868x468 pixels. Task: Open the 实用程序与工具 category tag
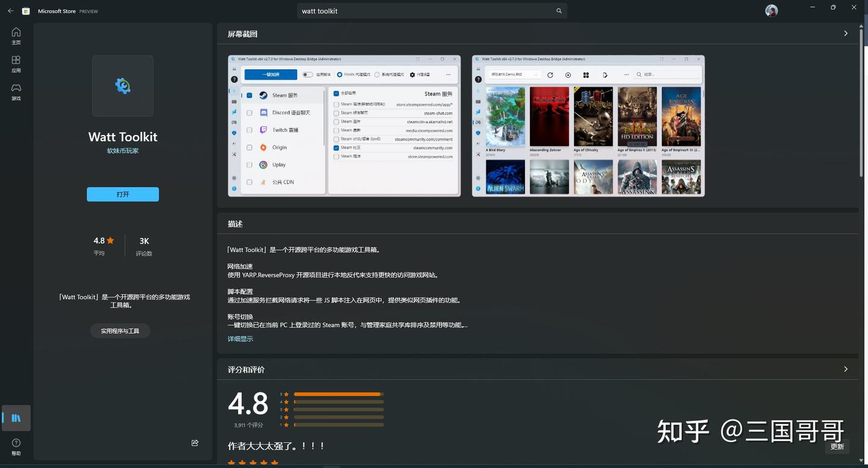(120, 331)
